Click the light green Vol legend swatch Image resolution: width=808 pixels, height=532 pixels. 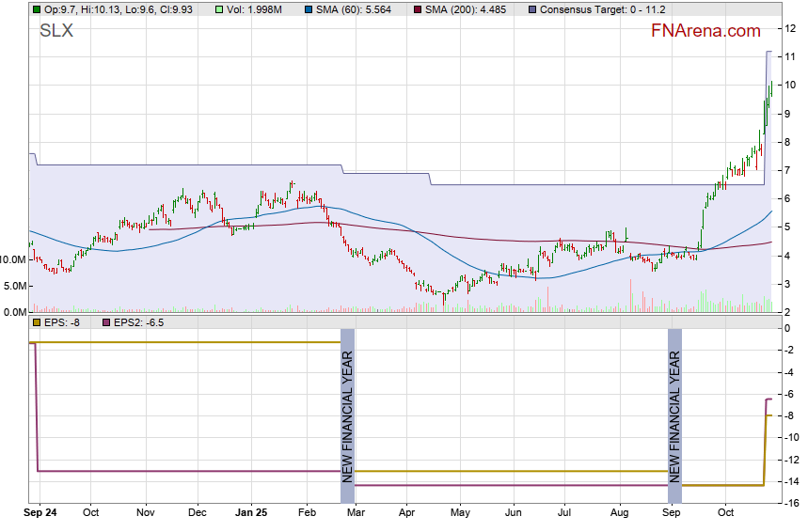point(219,9)
